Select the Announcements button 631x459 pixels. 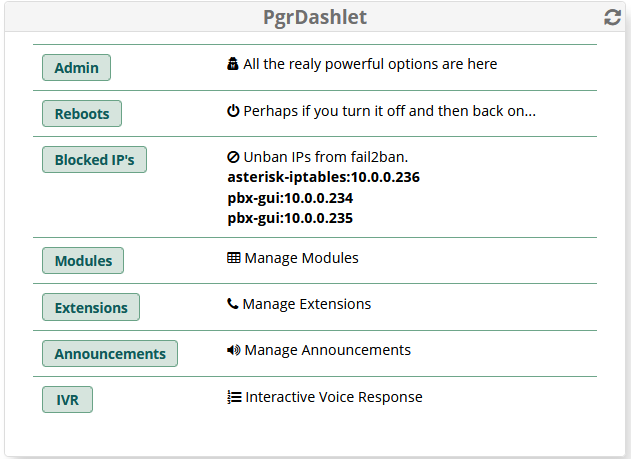point(110,354)
